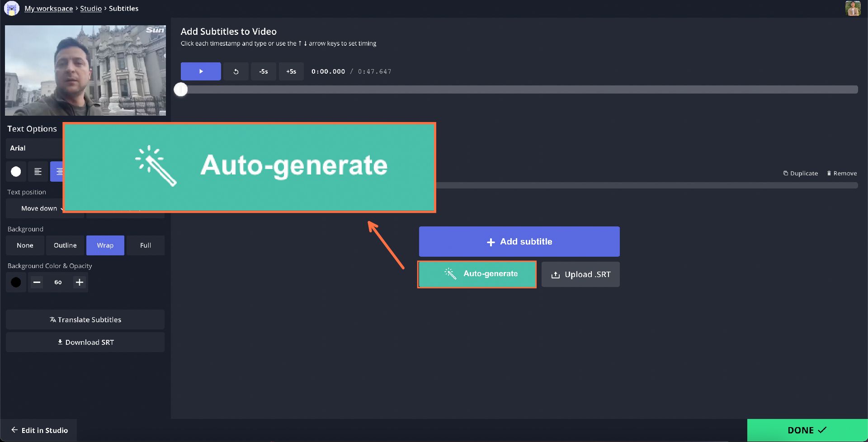Click the Add subtitle button
The height and width of the screenshot is (442, 868).
[x=519, y=242]
